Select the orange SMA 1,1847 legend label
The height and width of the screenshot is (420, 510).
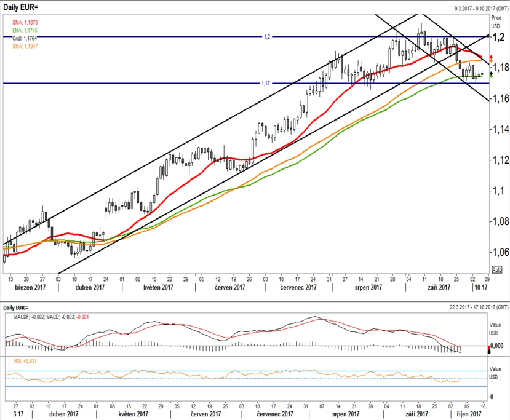tap(25, 46)
